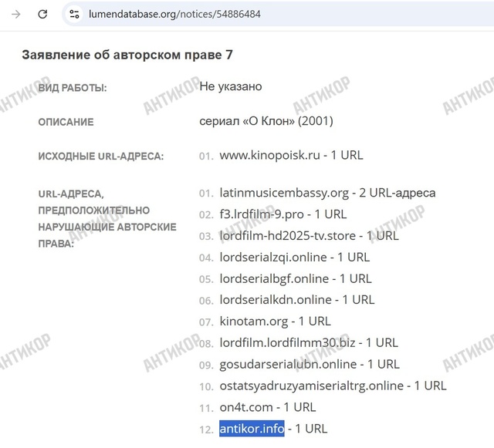
Task: Open site information icon in address bar
Action: [x=74, y=14]
